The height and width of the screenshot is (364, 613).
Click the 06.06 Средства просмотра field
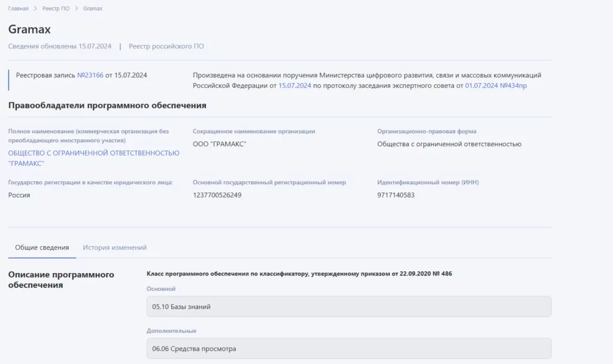[349, 348]
